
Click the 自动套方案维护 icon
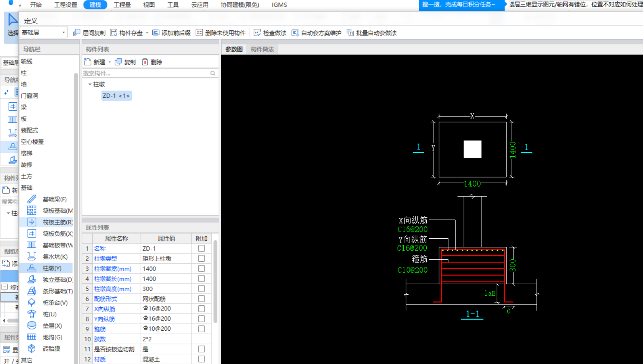coord(295,33)
